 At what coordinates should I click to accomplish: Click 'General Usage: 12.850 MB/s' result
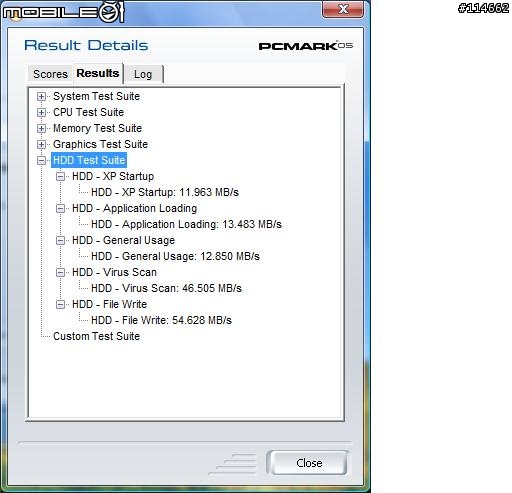coord(175,256)
